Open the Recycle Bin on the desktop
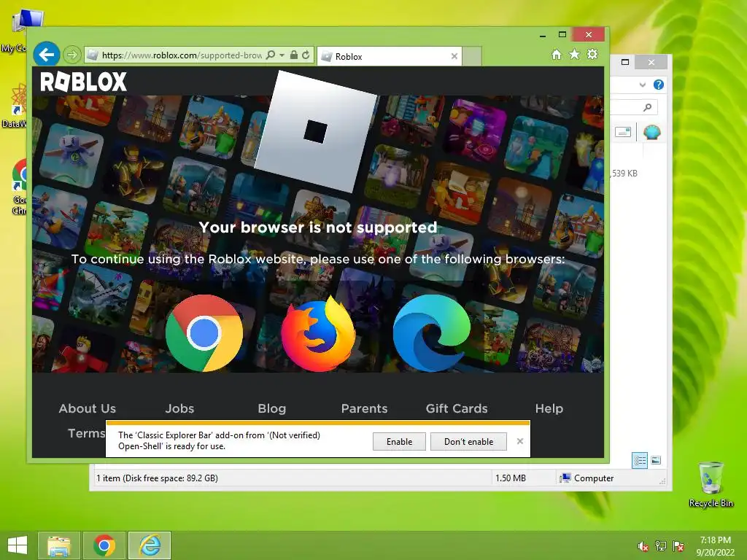Viewport: 747px width, 560px height. [x=711, y=484]
